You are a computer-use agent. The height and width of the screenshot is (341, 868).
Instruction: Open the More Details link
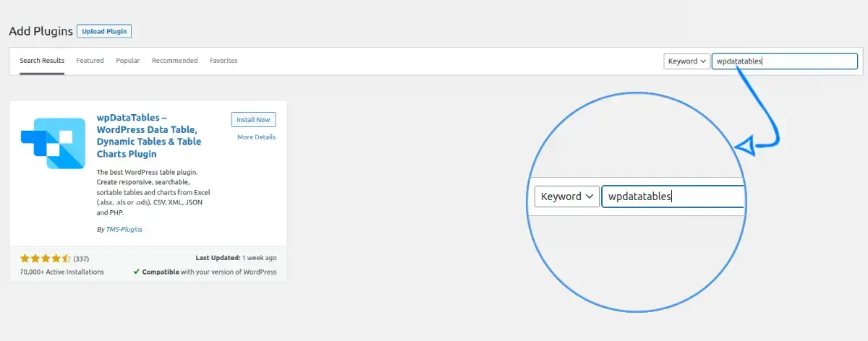256,137
